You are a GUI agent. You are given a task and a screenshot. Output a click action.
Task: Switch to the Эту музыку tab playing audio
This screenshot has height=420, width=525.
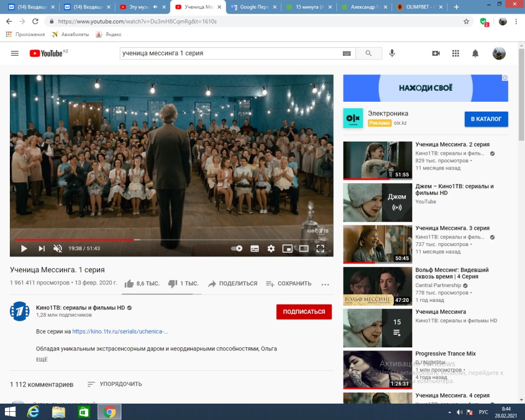[143, 7]
